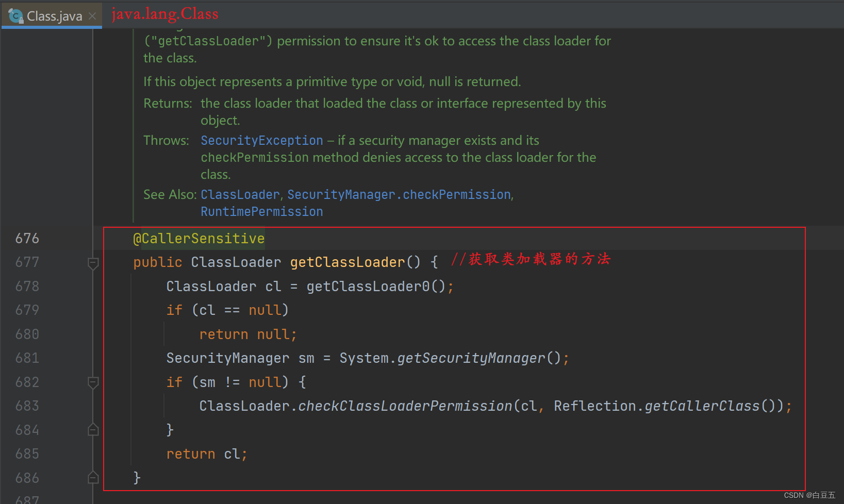Click the 'Returns:' documentation label
Viewport: 844px width, 504px height.
tap(168, 104)
